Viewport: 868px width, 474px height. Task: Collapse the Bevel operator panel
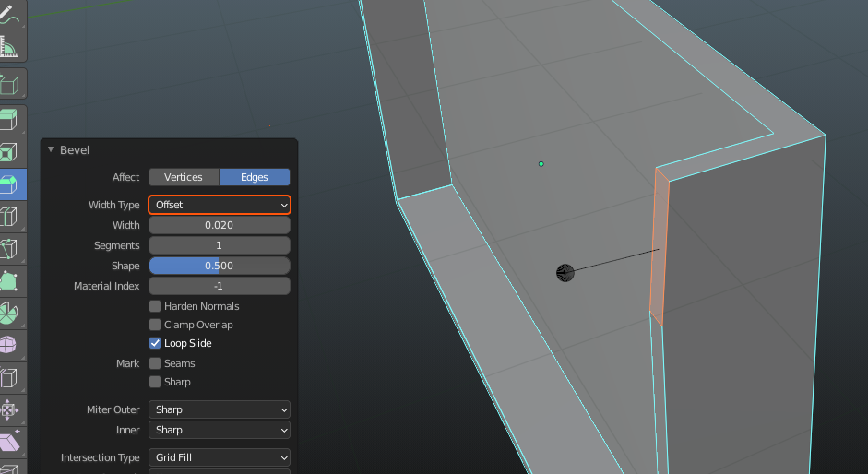click(x=51, y=149)
